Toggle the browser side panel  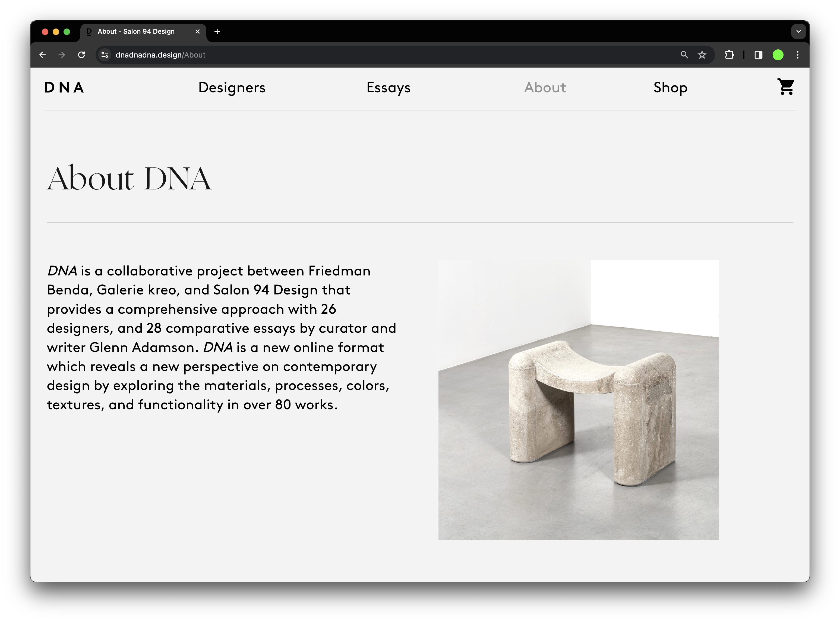click(x=758, y=55)
